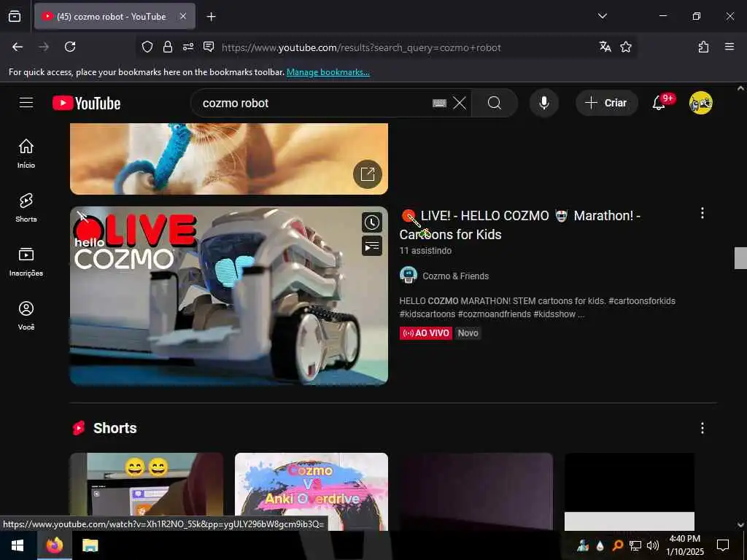Go back to previous page
747x560 pixels.
(x=18, y=47)
